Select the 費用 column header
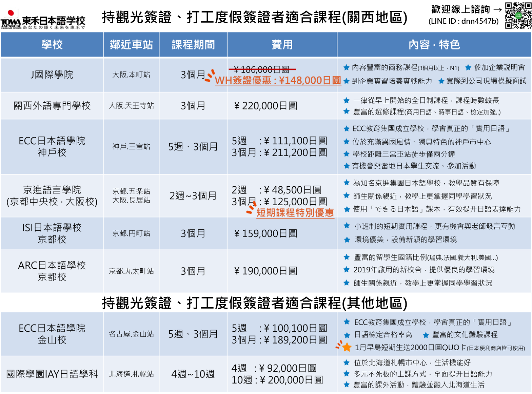The image size is (532, 394). click(x=282, y=45)
